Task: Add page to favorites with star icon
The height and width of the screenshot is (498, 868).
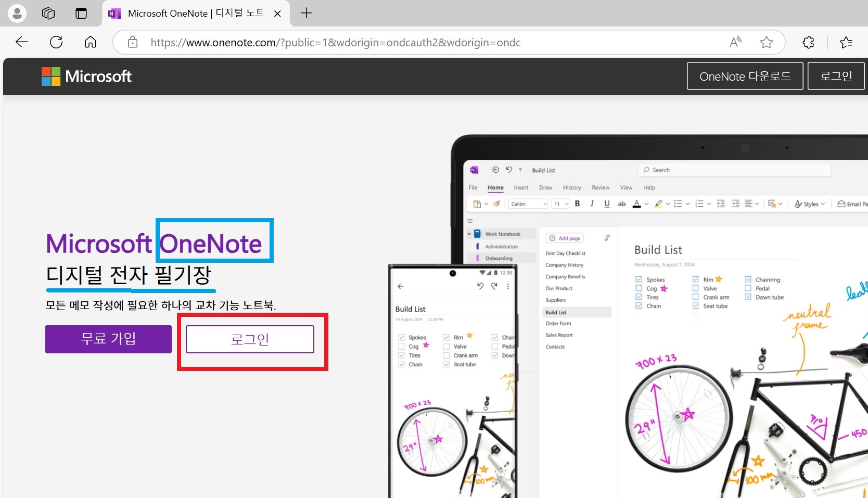Action: [767, 42]
